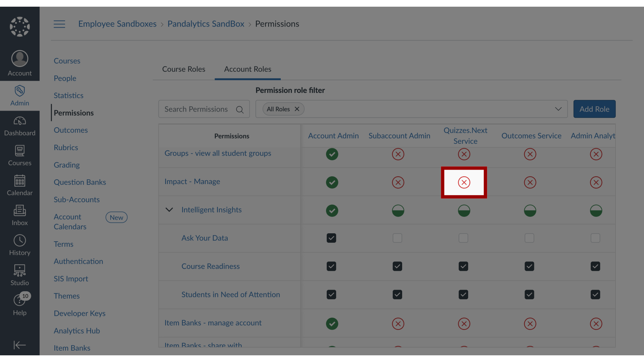Remove the All Roles filter tag
The height and width of the screenshot is (362, 644).
click(x=297, y=109)
